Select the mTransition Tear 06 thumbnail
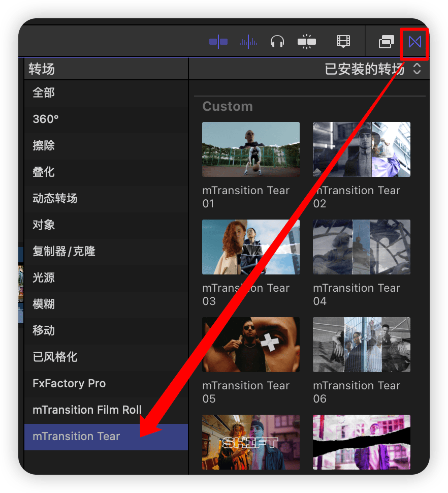Viewport: 448px width, 493px height. click(x=362, y=345)
